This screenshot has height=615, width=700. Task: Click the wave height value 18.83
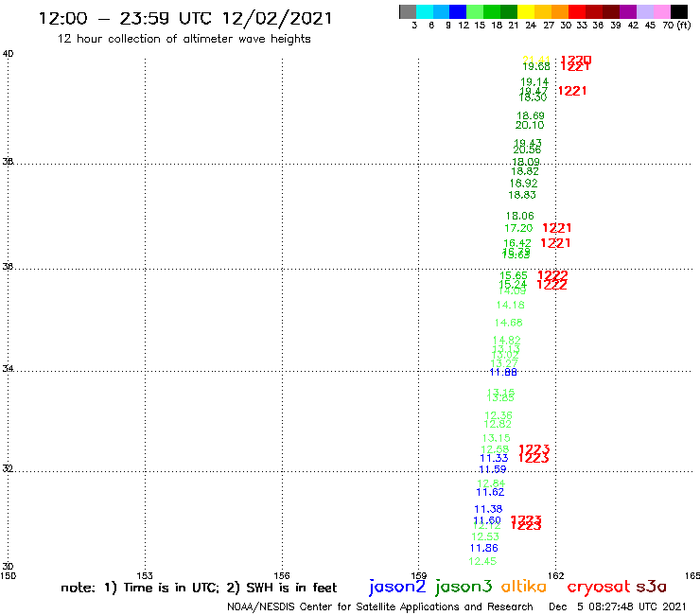coord(522,195)
